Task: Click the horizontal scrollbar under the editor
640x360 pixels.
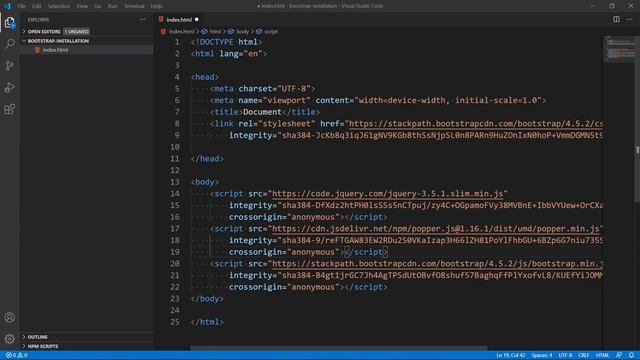Action: click(x=339, y=348)
